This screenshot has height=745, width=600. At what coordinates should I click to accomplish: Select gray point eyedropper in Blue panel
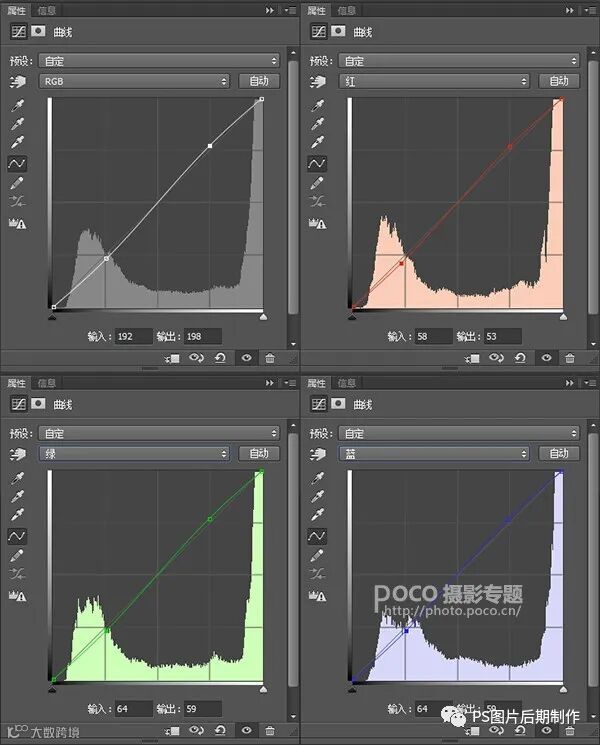click(317, 497)
